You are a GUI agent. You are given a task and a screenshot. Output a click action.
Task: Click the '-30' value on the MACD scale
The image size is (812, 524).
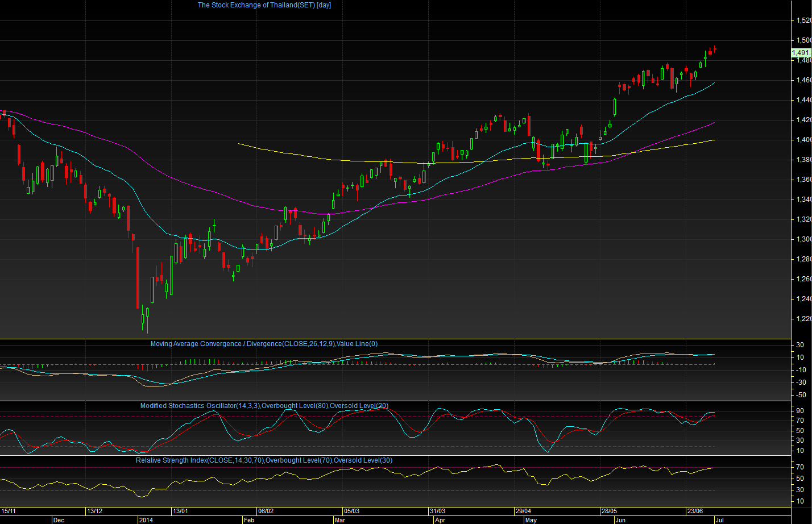[x=800, y=382]
